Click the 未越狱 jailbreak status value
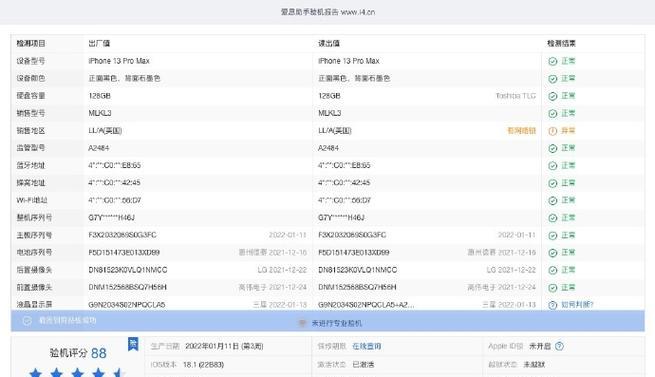This screenshot has width=655, height=377. [534, 364]
